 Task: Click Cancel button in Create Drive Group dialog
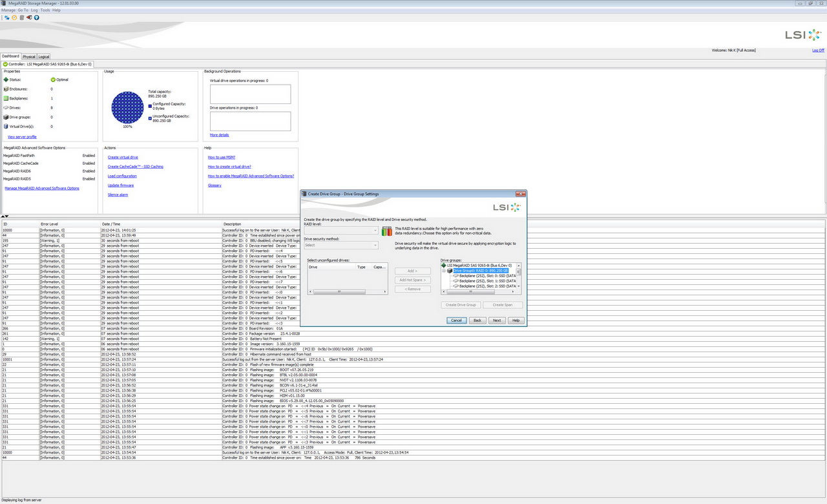456,320
